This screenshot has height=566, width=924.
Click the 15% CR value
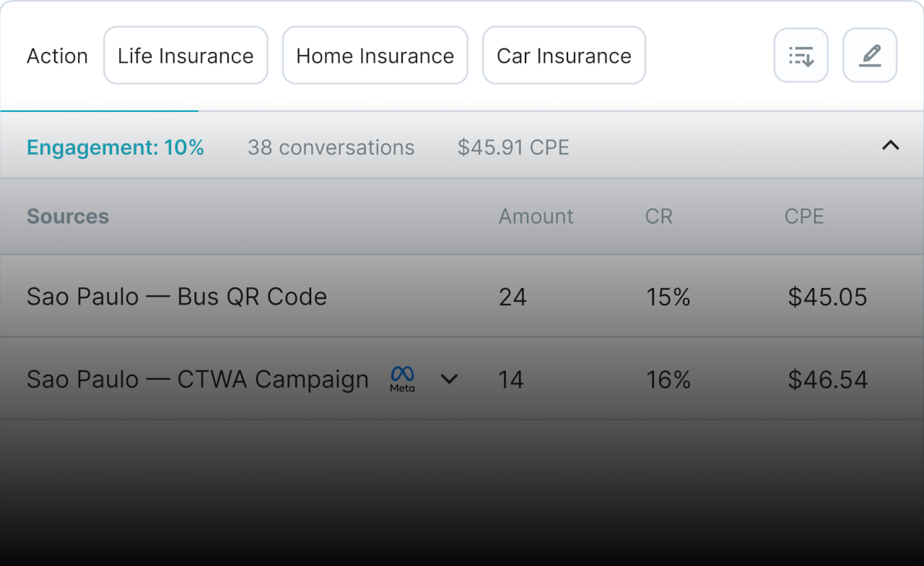point(668,297)
